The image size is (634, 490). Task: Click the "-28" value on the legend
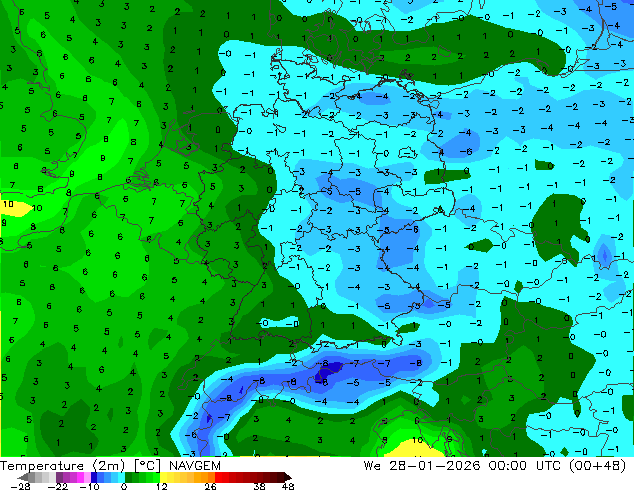(x=20, y=486)
